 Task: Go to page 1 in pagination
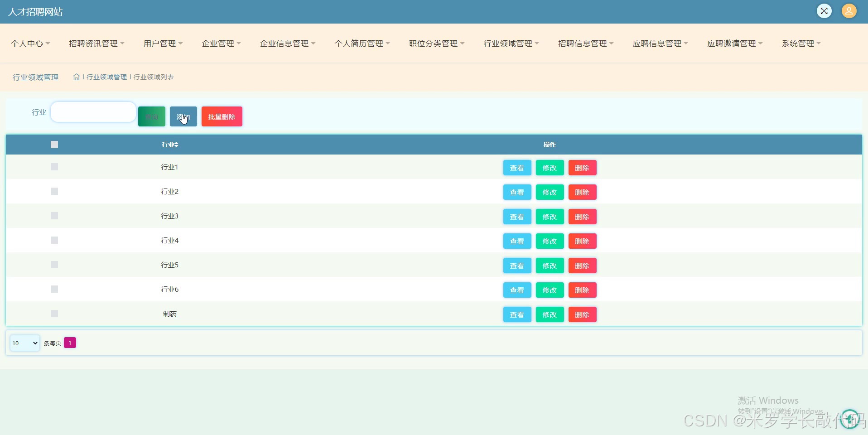tap(70, 343)
